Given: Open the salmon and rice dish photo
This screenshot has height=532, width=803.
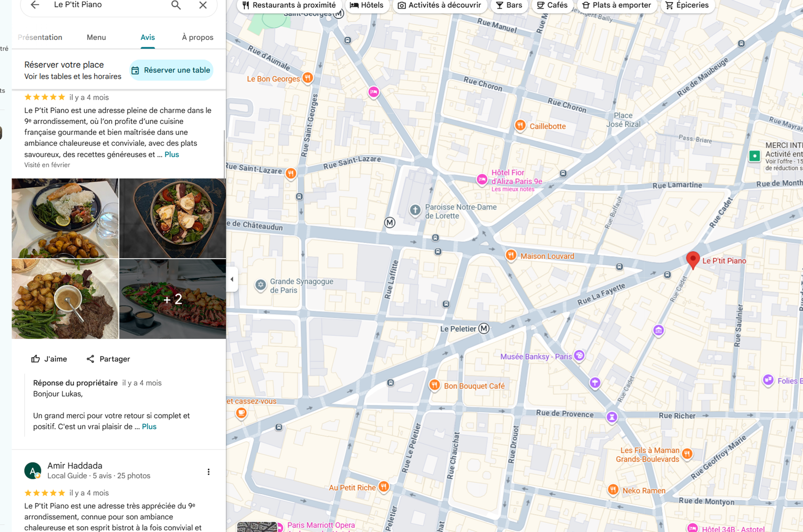Looking at the screenshot, I should point(65,218).
